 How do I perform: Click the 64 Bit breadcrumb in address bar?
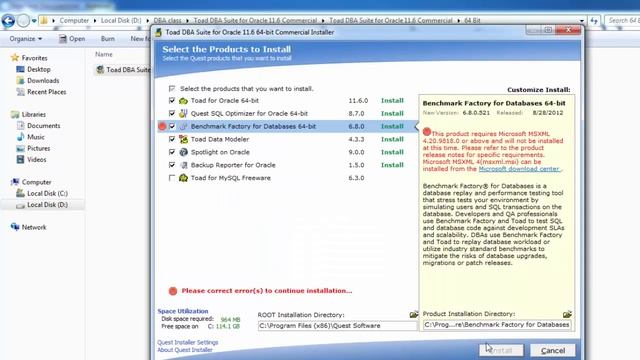tap(472, 20)
